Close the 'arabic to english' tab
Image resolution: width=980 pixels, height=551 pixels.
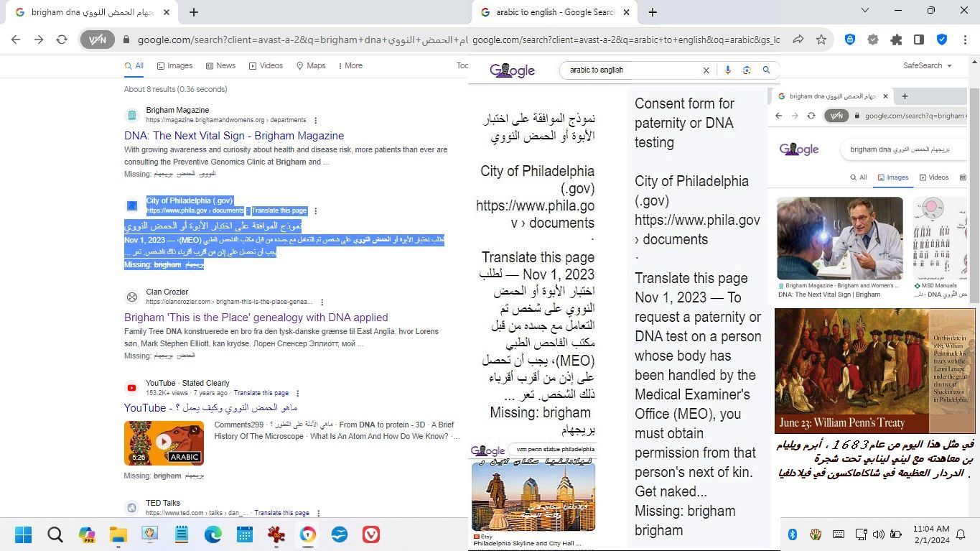tap(625, 12)
